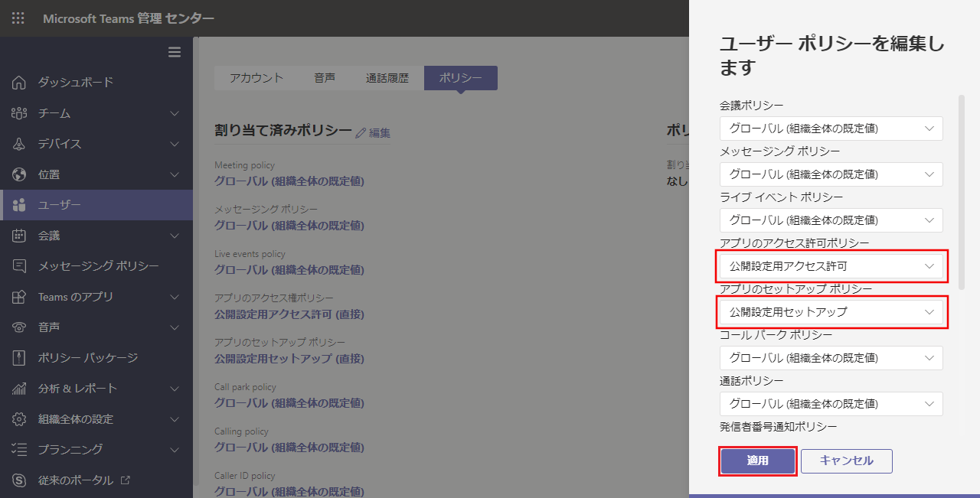Click the キャンセル button
Viewport: 980px width, 498px height.
point(847,461)
